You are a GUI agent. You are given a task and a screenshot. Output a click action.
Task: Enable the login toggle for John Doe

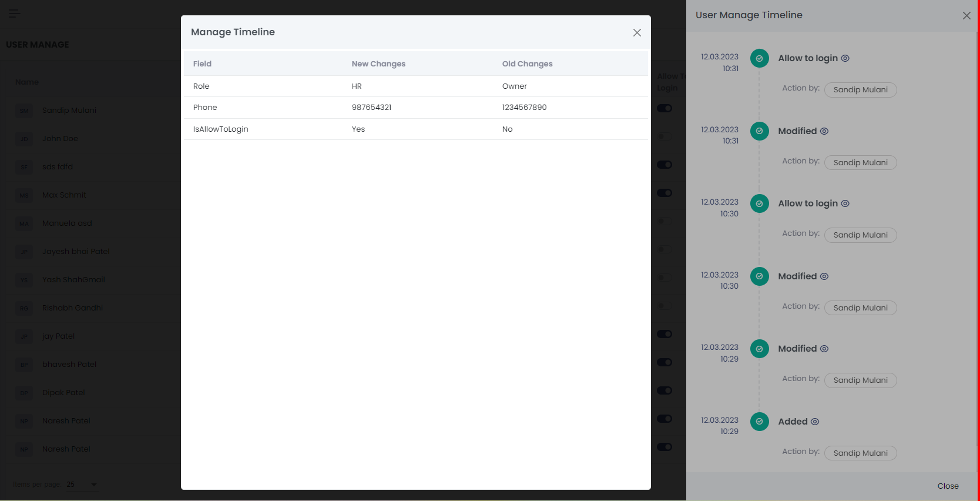664,136
